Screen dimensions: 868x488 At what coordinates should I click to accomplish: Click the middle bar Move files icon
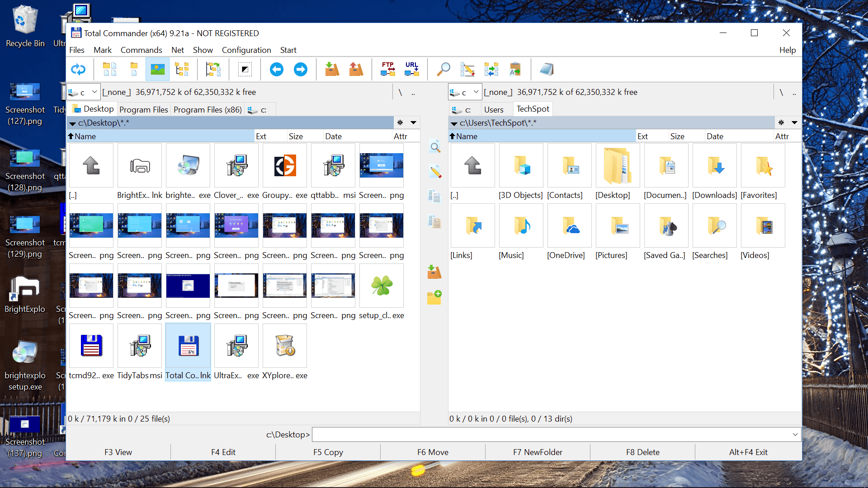pyautogui.click(x=434, y=221)
